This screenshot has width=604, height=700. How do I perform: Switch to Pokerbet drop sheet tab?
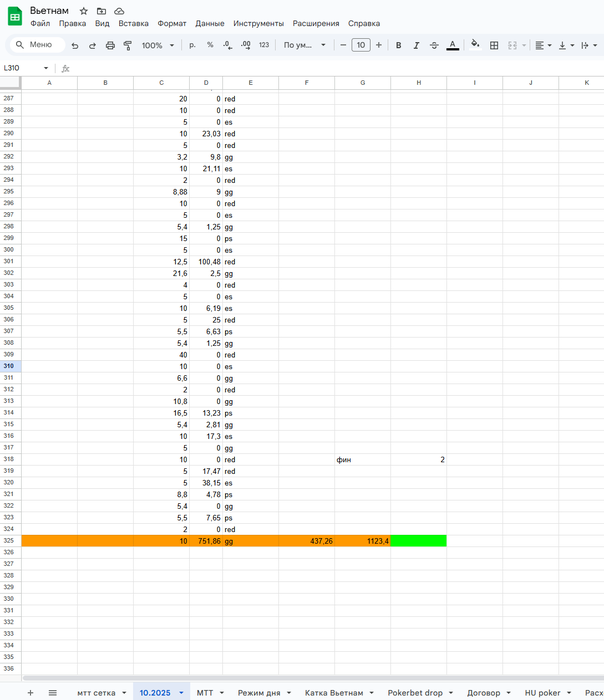415,693
